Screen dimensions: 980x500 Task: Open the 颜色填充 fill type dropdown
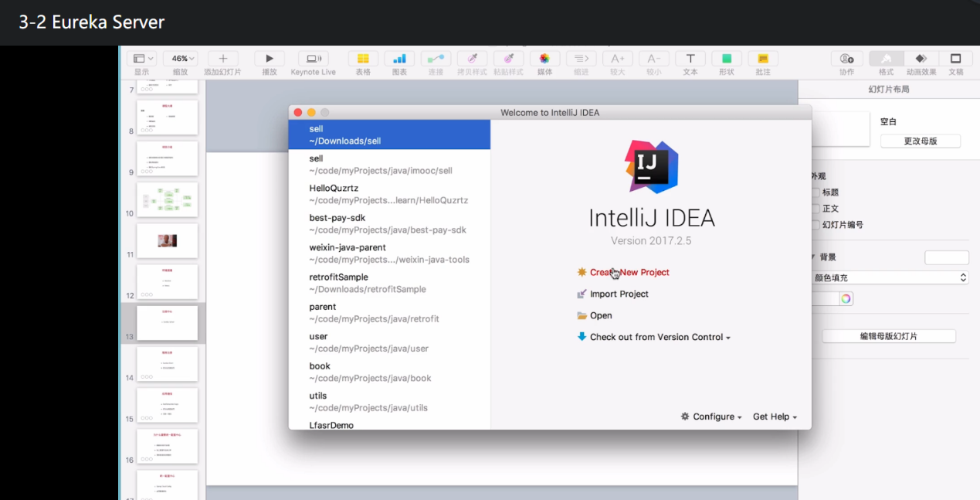tap(890, 277)
